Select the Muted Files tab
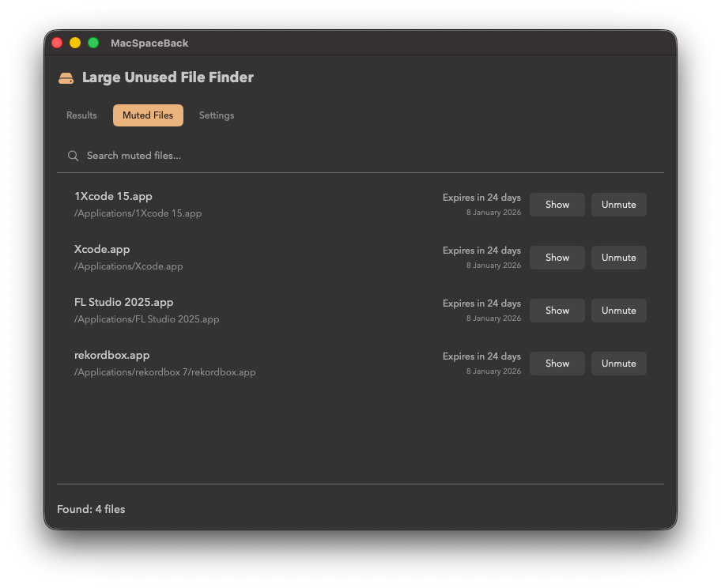 coord(148,115)
